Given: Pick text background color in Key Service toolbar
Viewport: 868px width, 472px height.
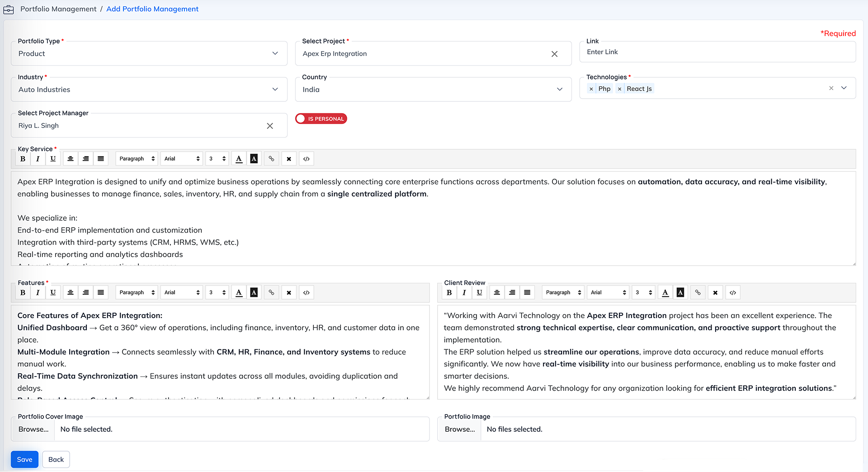Looking at the screenshot, I should [x=254, y=159].
